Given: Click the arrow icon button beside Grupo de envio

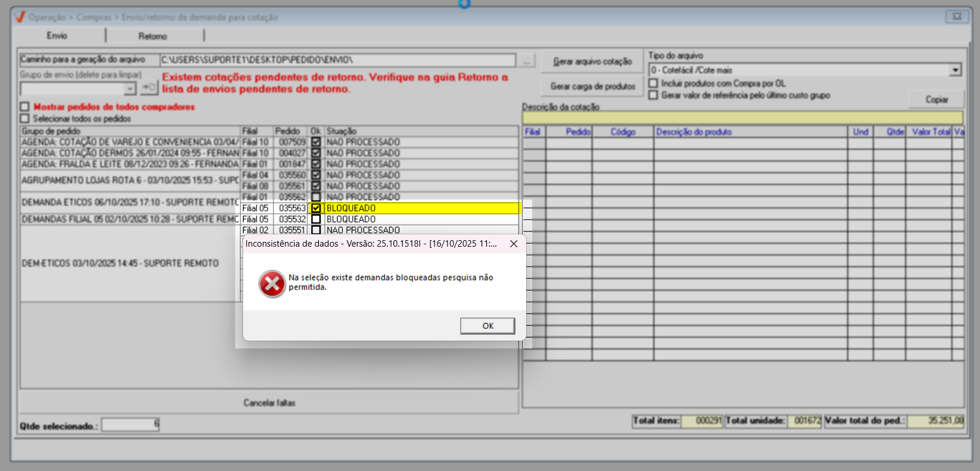Looking at the screenshot, I should tap(149, 88).
